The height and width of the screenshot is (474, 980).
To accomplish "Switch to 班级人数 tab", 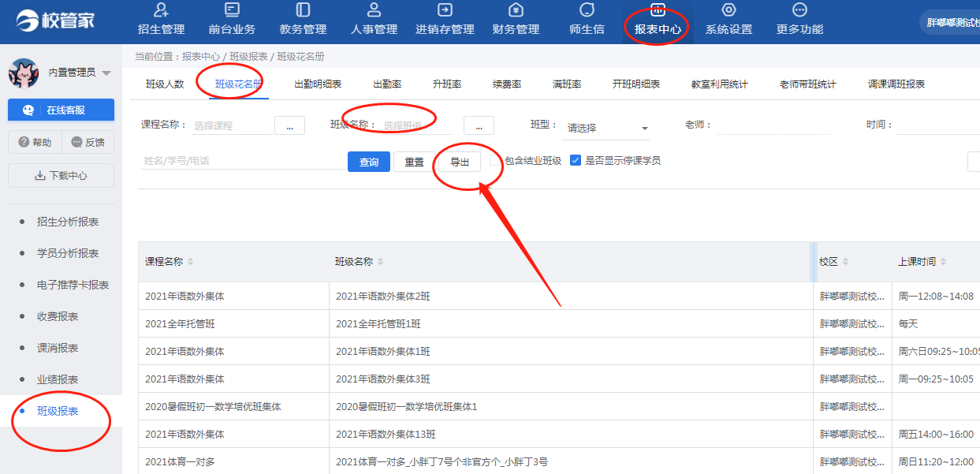I will pyautogui.click(x=165, y=84).
